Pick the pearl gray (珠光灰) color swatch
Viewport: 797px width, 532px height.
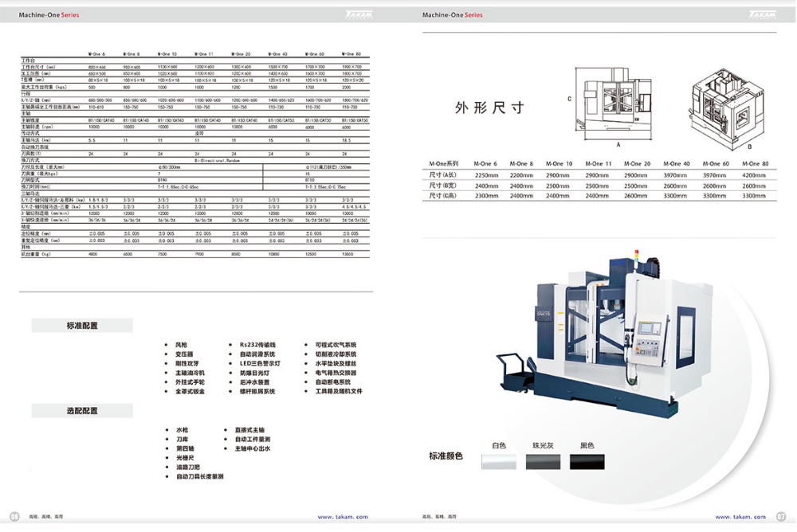coord(543,461)
